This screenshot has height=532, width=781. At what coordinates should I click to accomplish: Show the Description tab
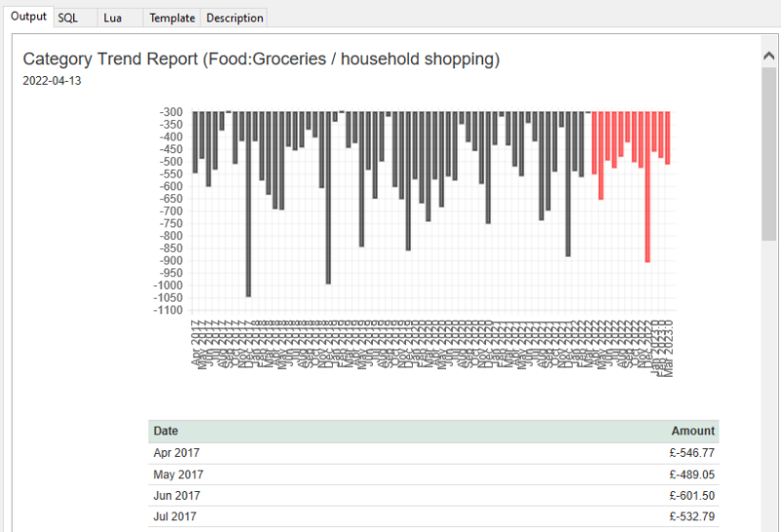click(x=234, y=18)
